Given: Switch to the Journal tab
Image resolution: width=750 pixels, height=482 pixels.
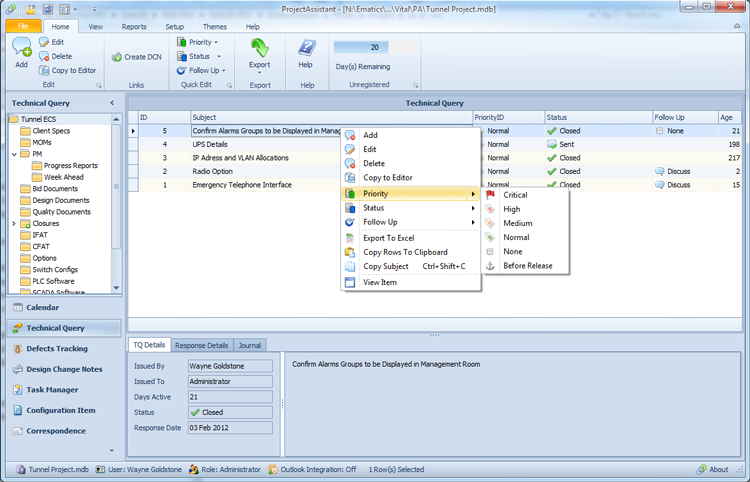Looking at the screenshot, I should pos(250,345).
